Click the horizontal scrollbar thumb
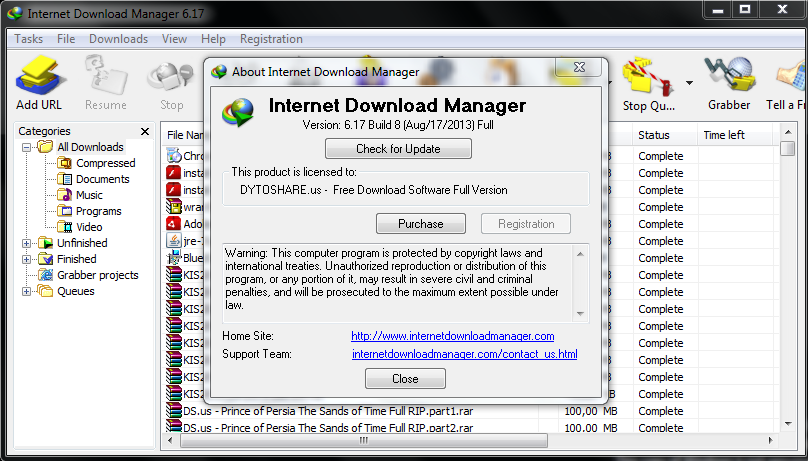Image resolution: width=809 pixels, height=461 pixels. 363,440
